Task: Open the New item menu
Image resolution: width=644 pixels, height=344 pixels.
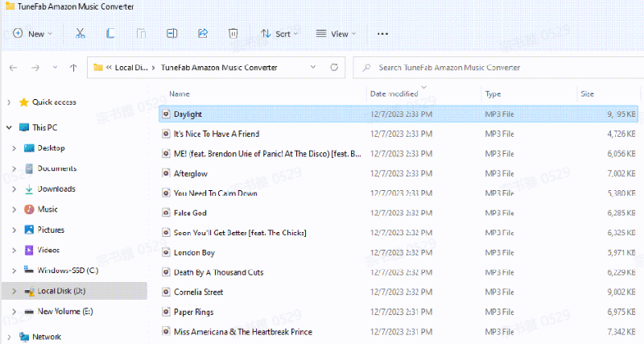Action: (32, 34)
